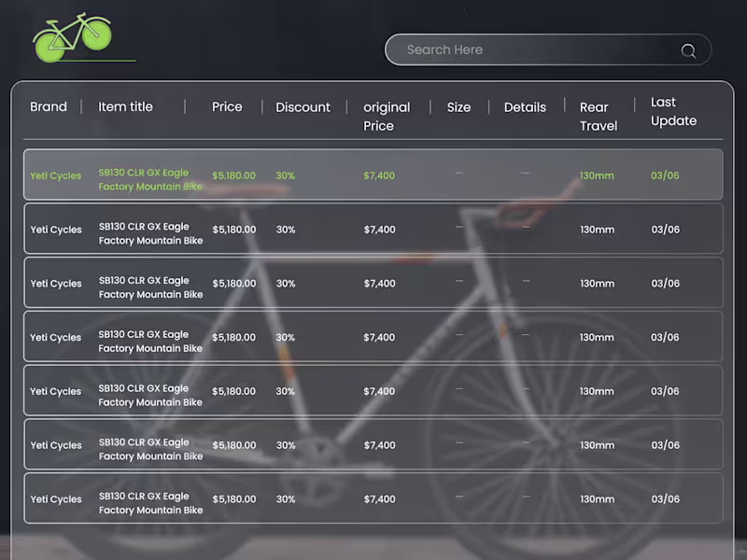Click the Discount column header
747x560 pixels.
[x=303, y=107]
